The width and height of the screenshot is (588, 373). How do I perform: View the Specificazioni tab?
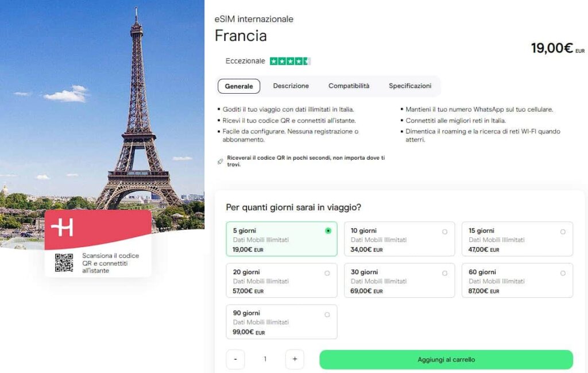click(x=410, y=86)
